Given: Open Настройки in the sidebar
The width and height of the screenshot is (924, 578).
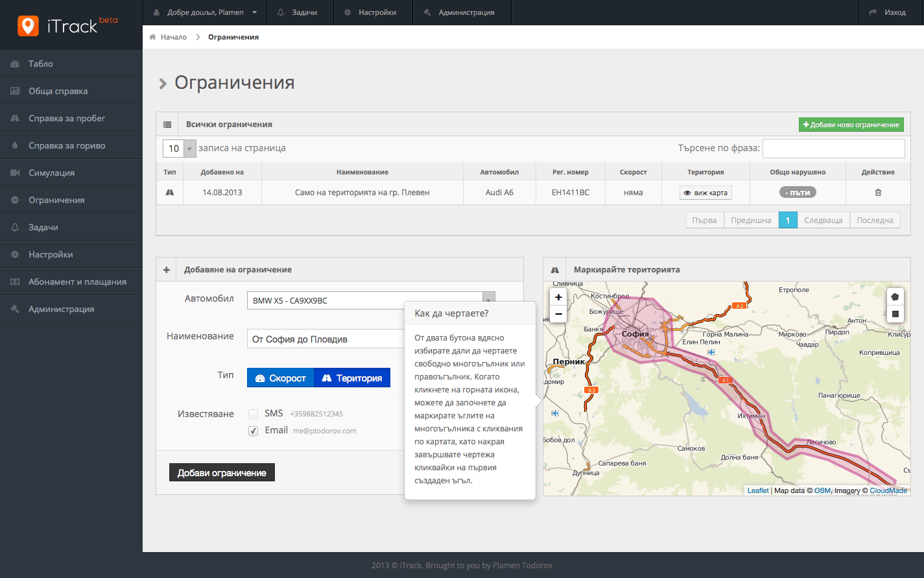Looking at the screenshot, I should [71, 254].
